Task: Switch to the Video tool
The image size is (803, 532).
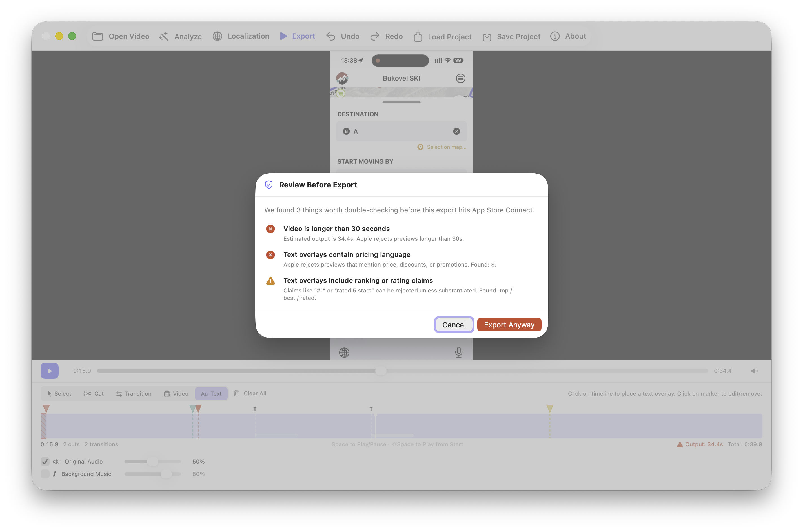Action: pyautogui.click(x=176, y=394)
